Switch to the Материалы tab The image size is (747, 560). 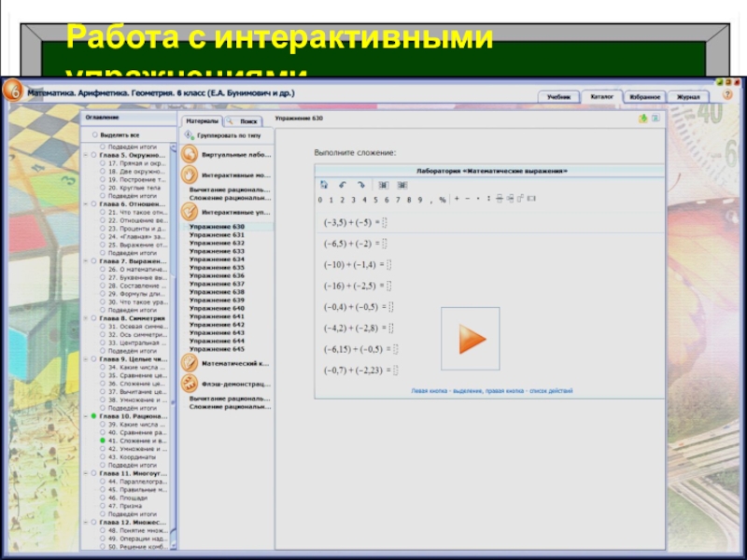(202, 121)
